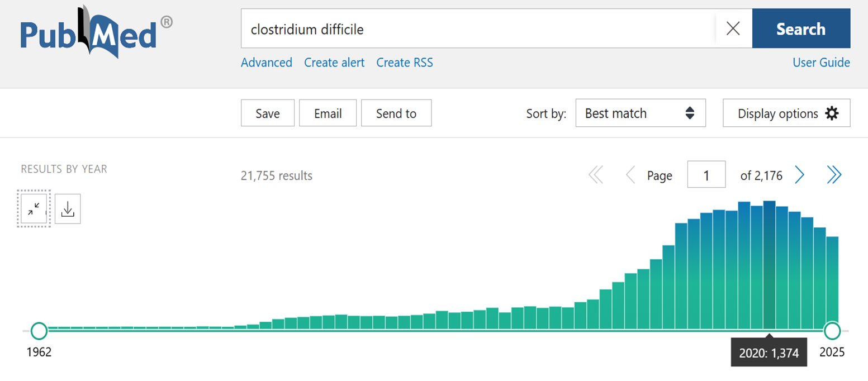
Task: Open the Sort by Best match dropdown
Action: 640,113
